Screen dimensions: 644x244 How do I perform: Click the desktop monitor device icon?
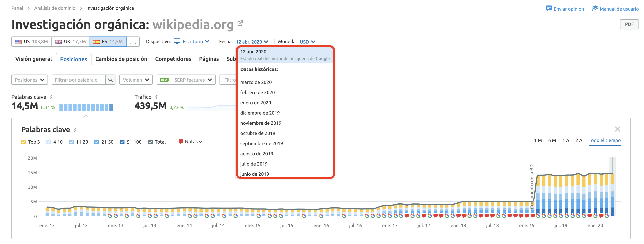coord(177,41)
